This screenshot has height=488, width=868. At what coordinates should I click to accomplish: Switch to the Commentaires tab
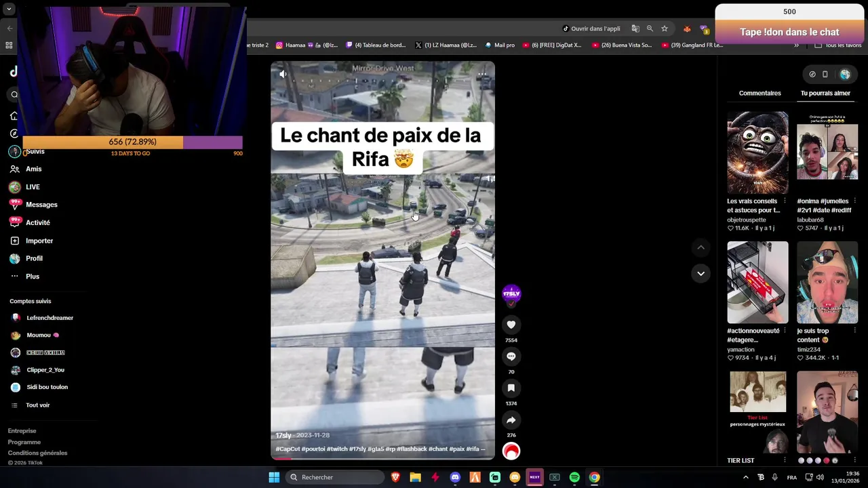[x=759, y=93]
